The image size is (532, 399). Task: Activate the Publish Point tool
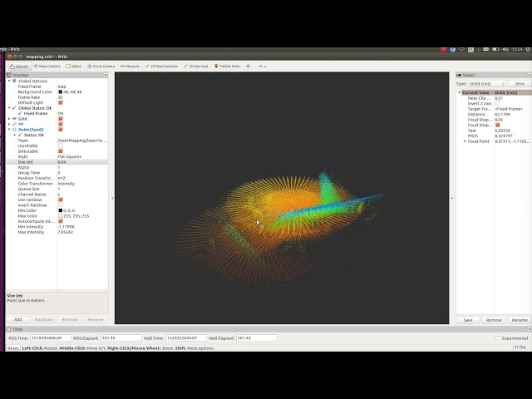[227, 66]
